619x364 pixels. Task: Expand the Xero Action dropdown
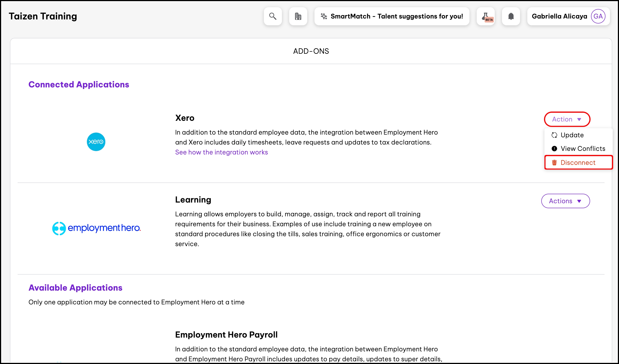[x=567, y=119]
